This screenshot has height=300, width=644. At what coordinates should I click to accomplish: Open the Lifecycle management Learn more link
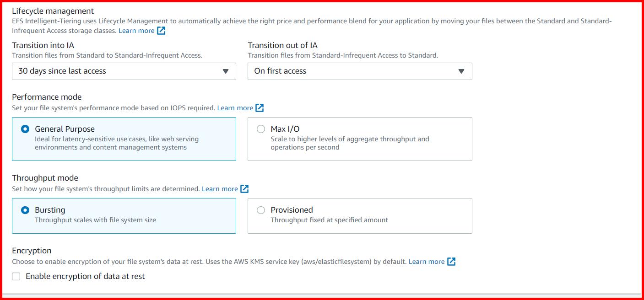tap(137, 30)
